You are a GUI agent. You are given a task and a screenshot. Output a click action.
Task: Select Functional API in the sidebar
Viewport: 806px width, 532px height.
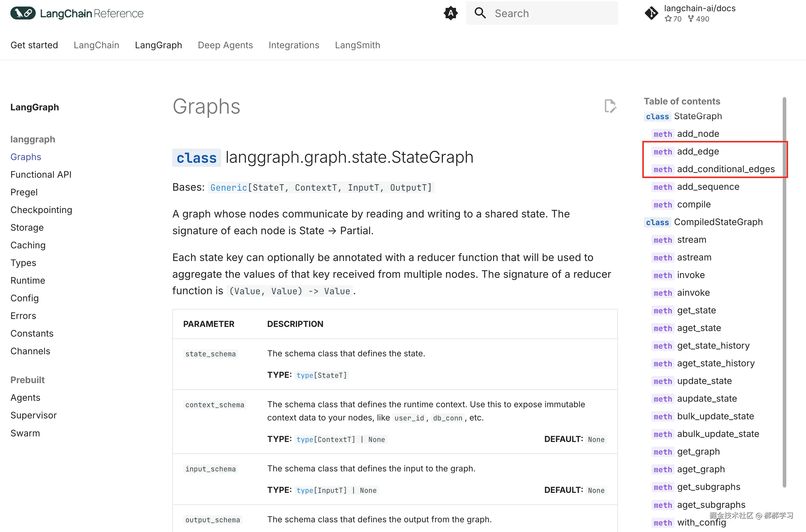point(41,174)
